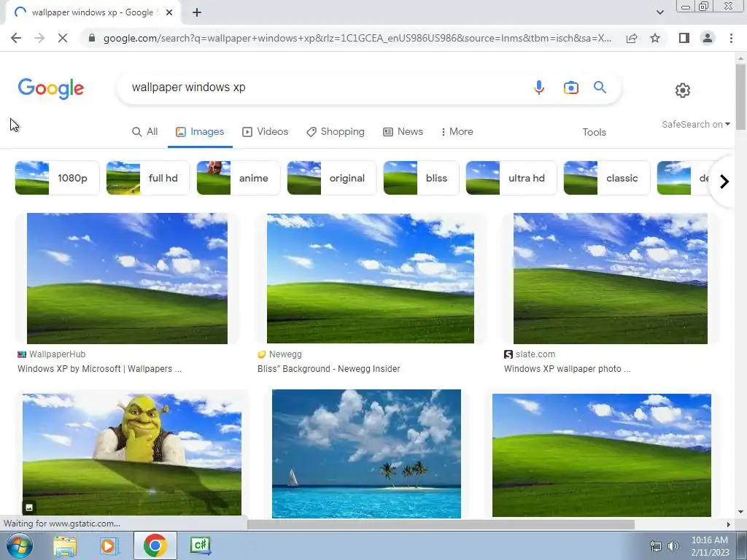Open the Windows Start menu
Viewport: 747px width, 560px height.
pyautogui.click(x=20, y=545)
